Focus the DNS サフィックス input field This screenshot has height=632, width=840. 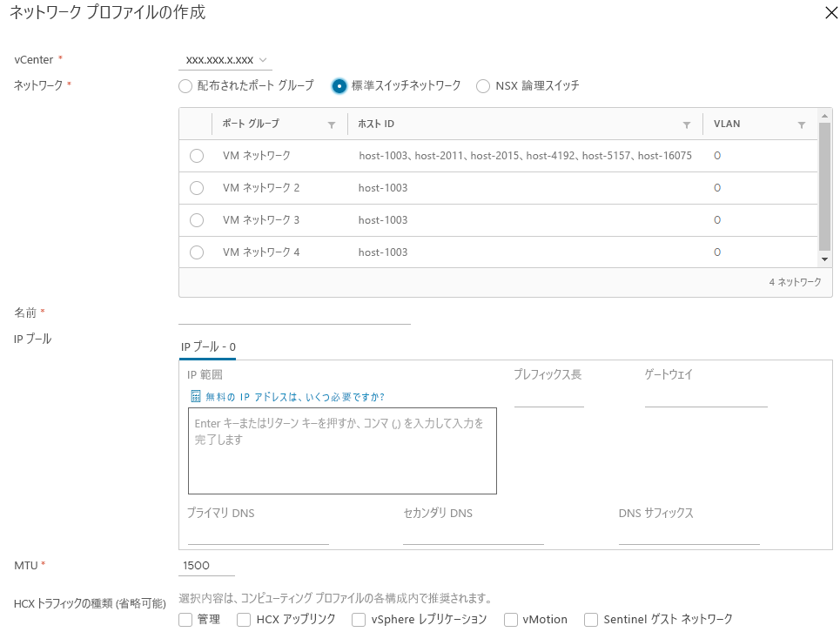click(x=689, y=535)
